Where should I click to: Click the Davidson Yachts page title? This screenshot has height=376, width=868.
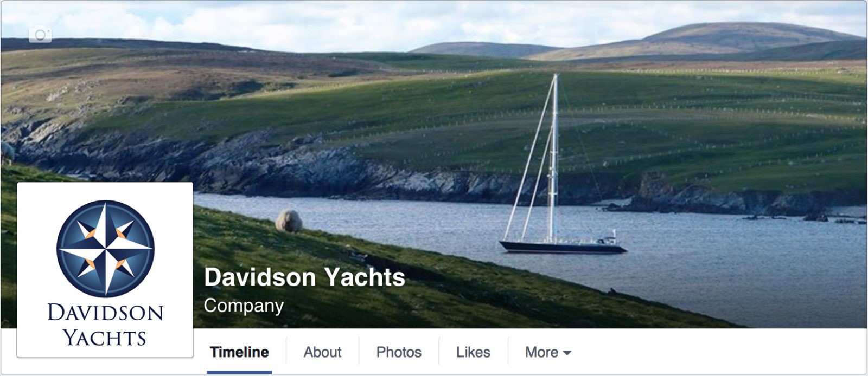click(x=304, y=277)
